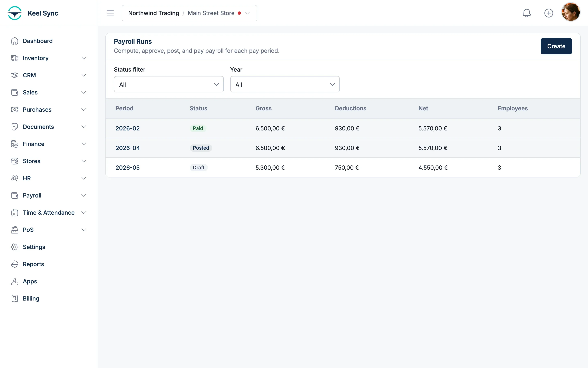Toggle the hamburger menu icon
Screen dimensions: 588x368
(x=110, y=13)
